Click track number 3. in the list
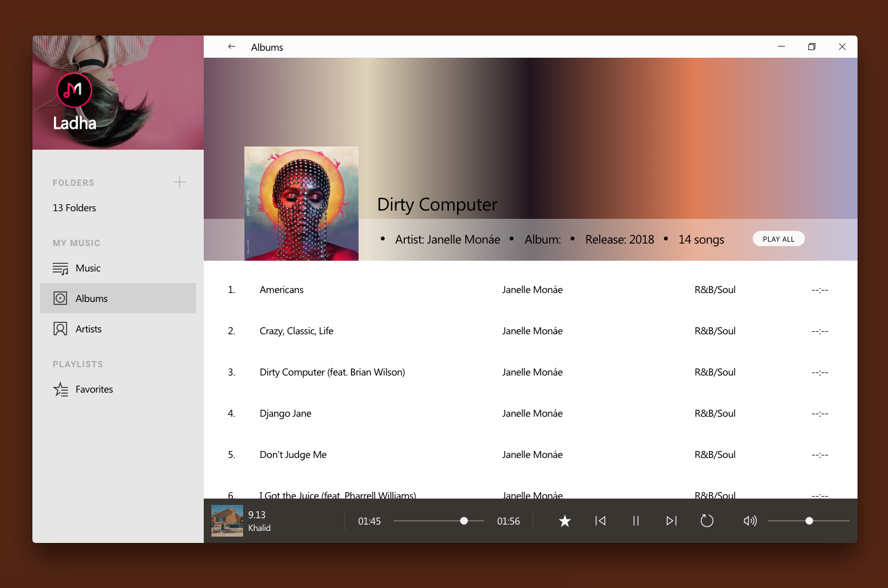The height and width of the screenshot is (588, 888). (232, 372)
